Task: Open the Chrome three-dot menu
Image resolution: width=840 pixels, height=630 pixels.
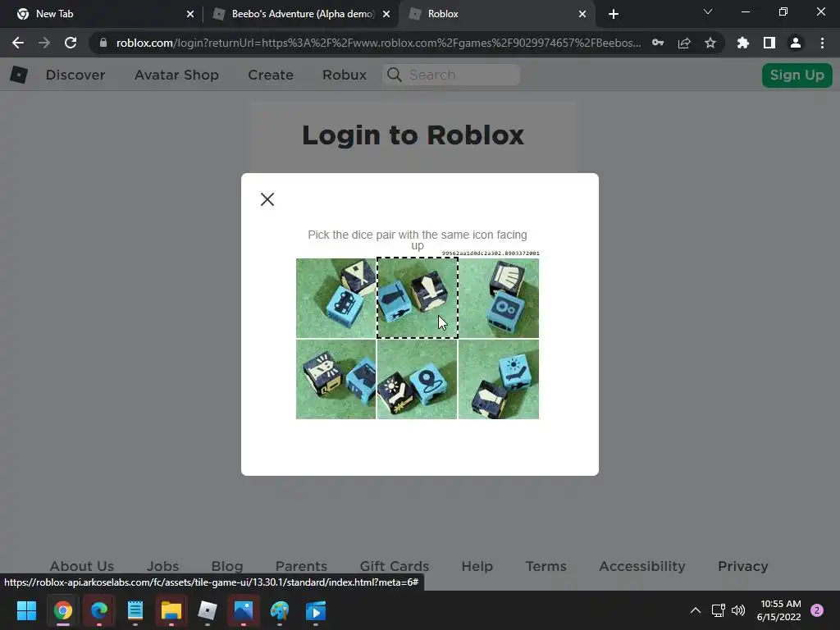Action: [x=822, y=43]
